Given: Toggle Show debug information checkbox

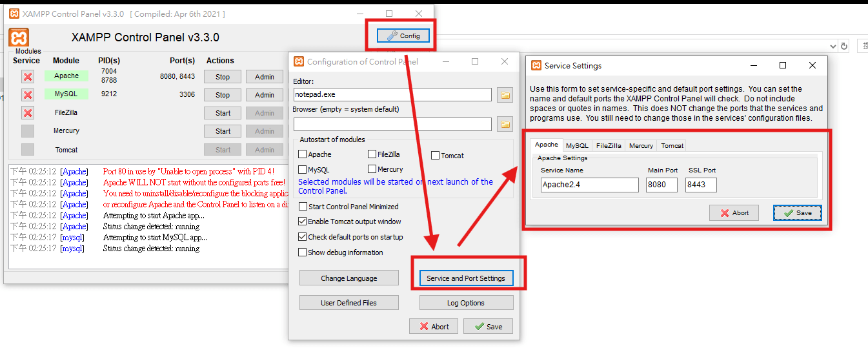Looking at the screenshot, I should (303, 252).
